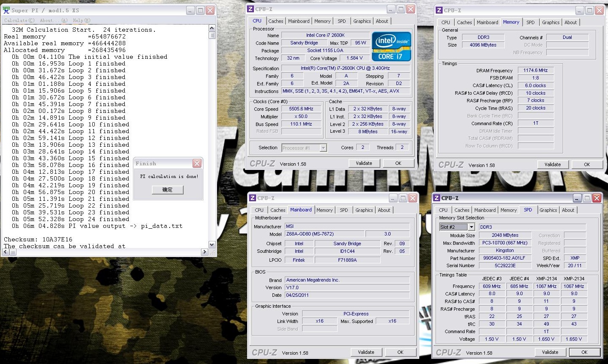Open the Processor #1 selection dropdown
Viewport: 608px width, 364px height.
pos(323,148)
